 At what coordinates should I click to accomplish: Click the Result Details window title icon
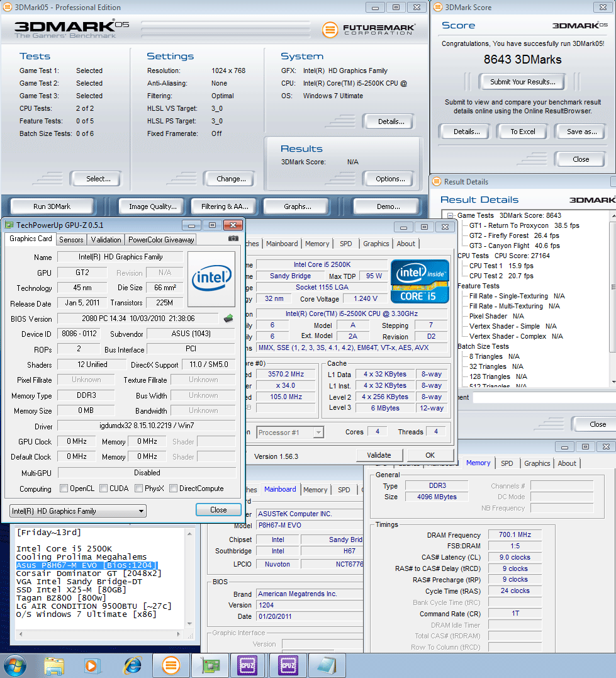click(437, 181)
